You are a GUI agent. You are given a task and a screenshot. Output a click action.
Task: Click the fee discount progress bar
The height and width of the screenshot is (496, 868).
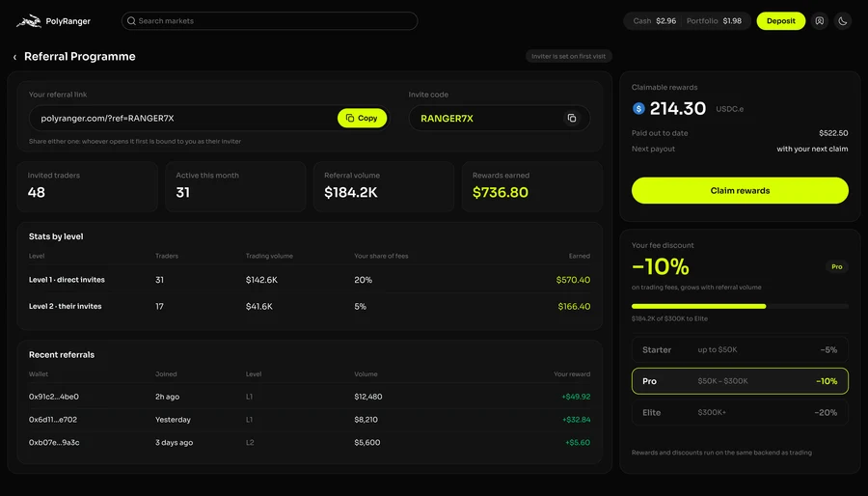coord(740,306)
